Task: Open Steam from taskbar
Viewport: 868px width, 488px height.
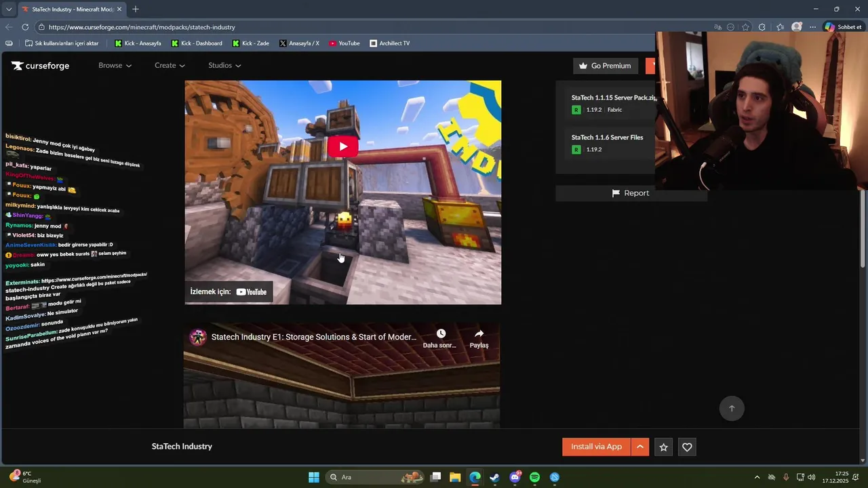Action: [x=495, y=477]
